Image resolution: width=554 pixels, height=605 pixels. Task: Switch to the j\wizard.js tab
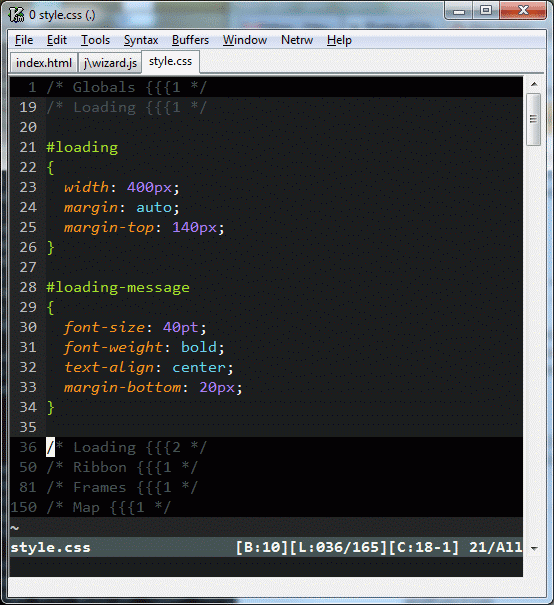(110, 63)
